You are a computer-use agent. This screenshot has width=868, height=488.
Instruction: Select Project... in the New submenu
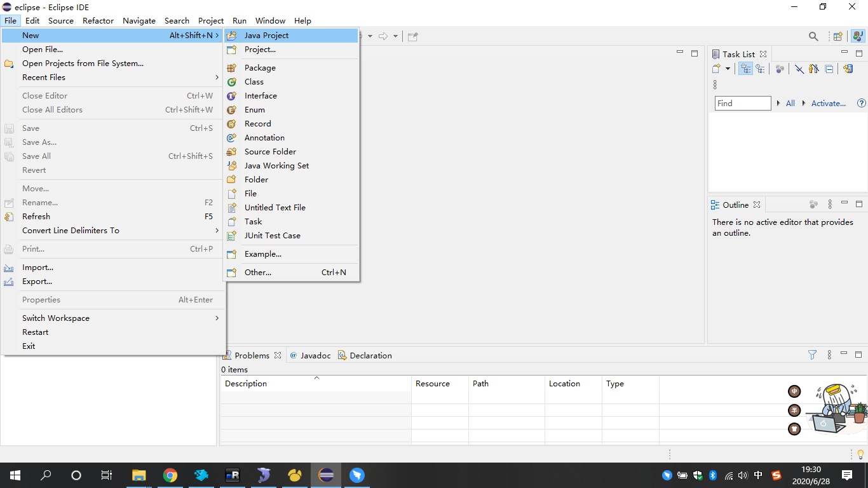(x=291, y=50)
